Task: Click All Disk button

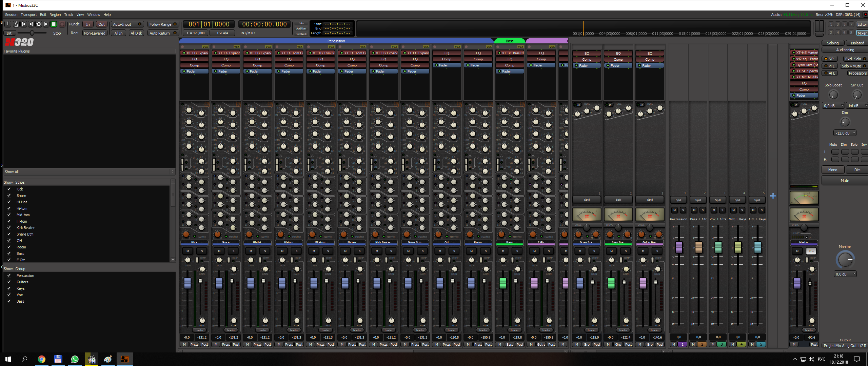Action: point(136,33)
